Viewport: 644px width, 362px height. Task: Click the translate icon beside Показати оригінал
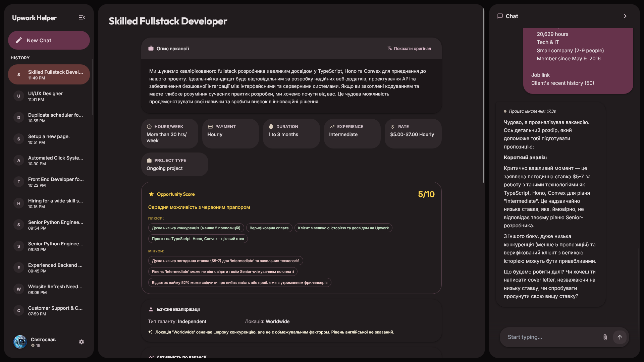(x=389, y=49)
